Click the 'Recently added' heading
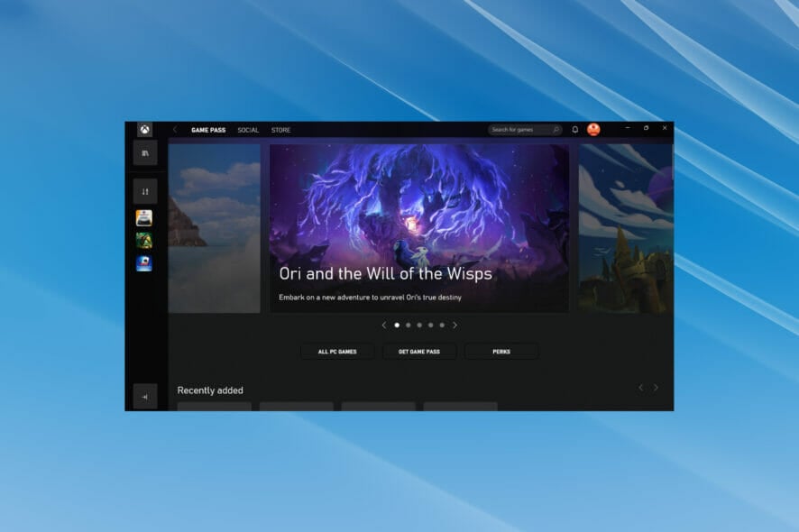Image resolution: width=799 pixels, height=532 pixels. tap(210, 390)
